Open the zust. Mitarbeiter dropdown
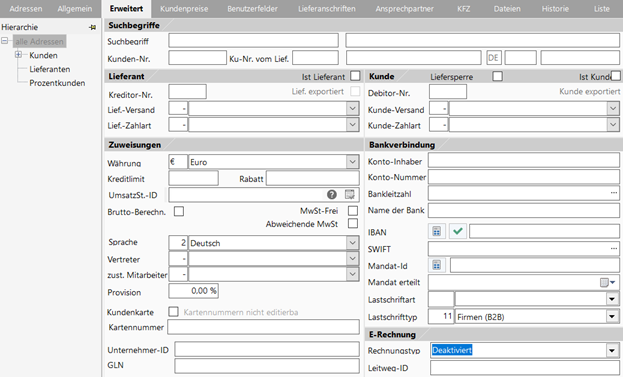This screenshot has height=377, width=623. coord(352,274)
